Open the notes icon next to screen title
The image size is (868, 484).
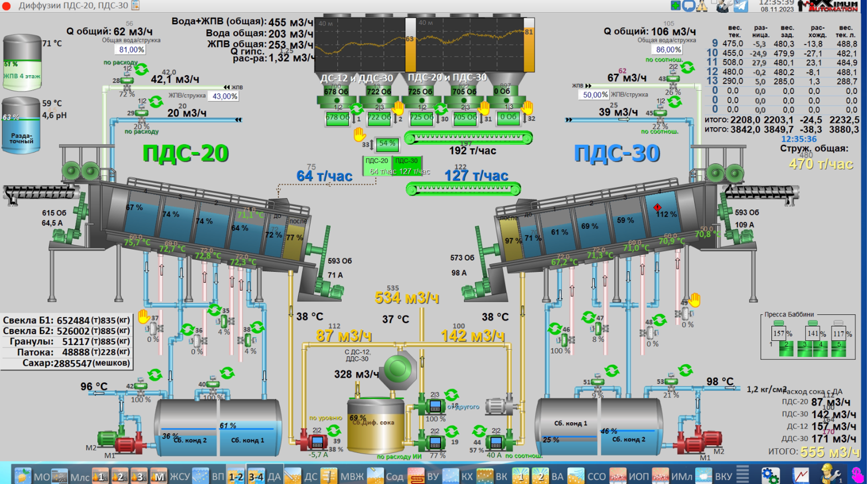click(135, 6)
